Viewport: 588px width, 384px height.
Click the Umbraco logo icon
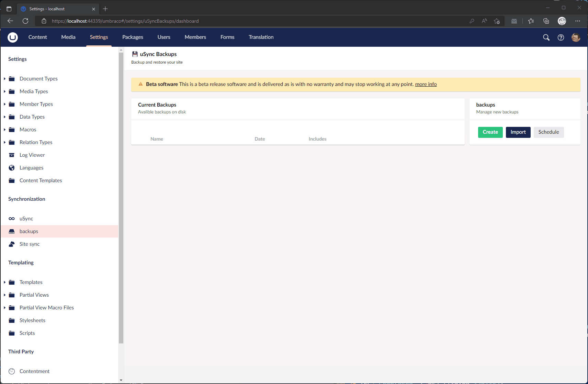coord(13,37)
